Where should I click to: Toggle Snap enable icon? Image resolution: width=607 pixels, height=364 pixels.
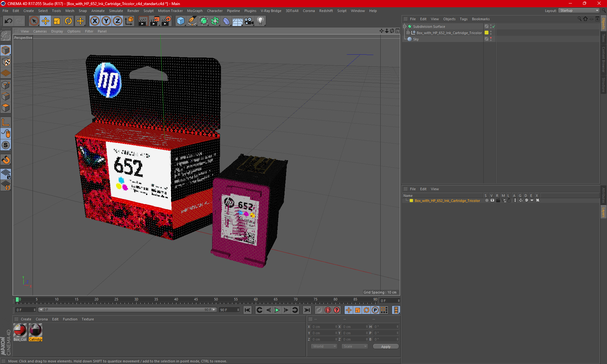pos(6,145)
